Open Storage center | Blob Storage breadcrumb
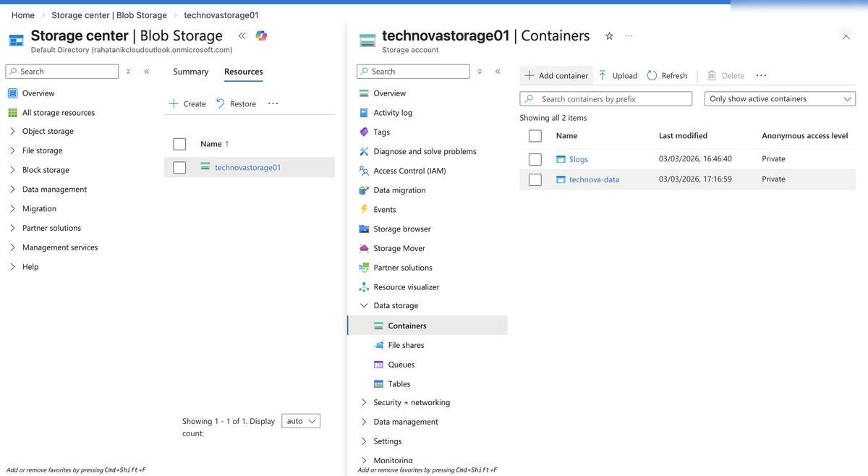 (109, 15)
